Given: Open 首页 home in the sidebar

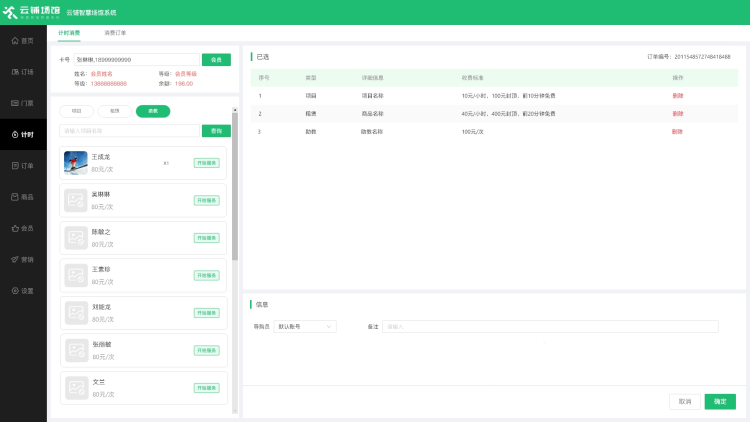Looking at the screenshot, I should pos(23,41).
